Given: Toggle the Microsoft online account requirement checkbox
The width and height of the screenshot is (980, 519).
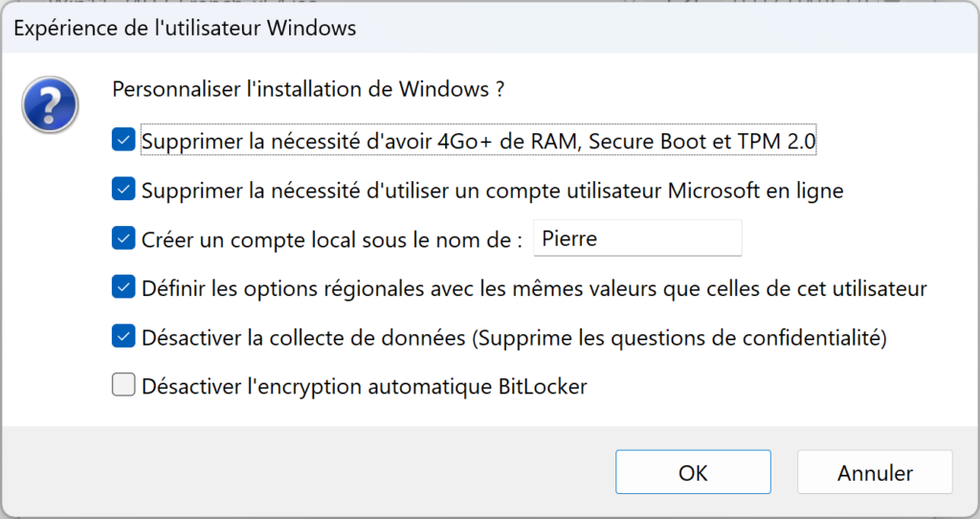Looking at the screenshot, I should 123,189.
